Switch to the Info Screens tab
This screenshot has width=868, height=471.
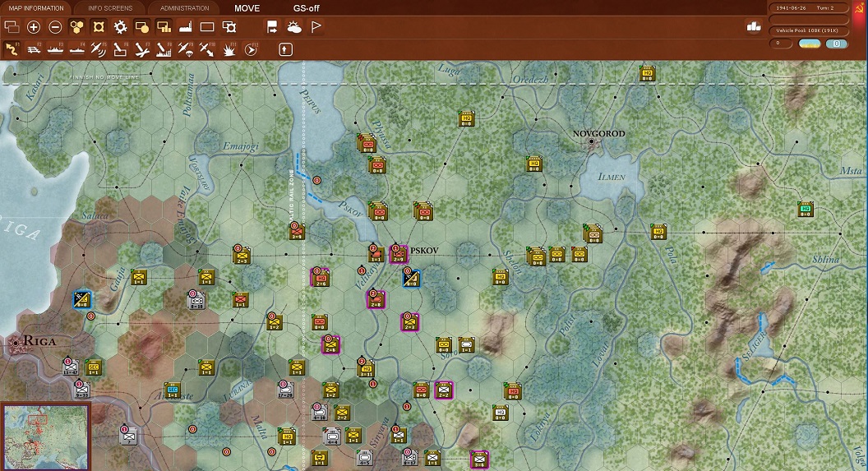click(110, 7)
